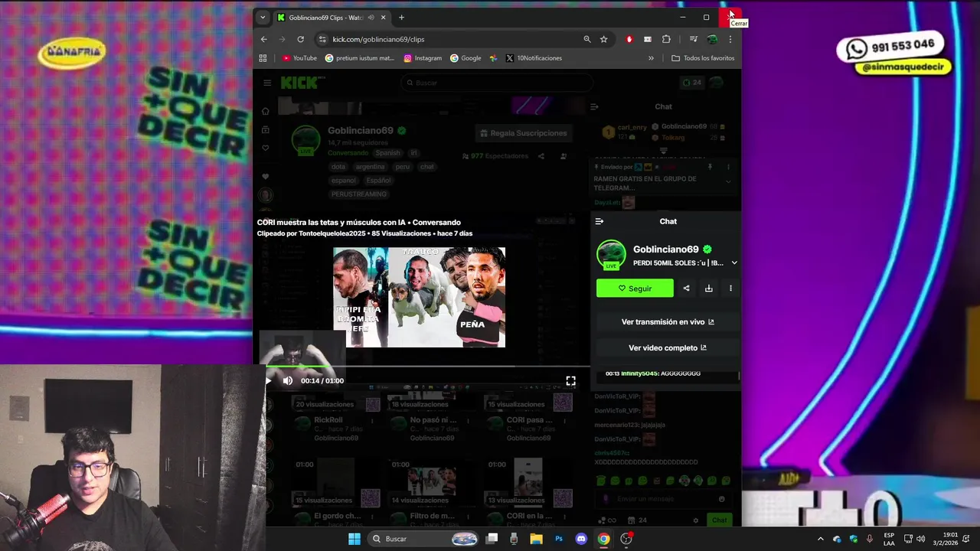Screen dimensions: 980x551
Task: Open the tab search dropdown in Chrome
Action: [263, 18]
